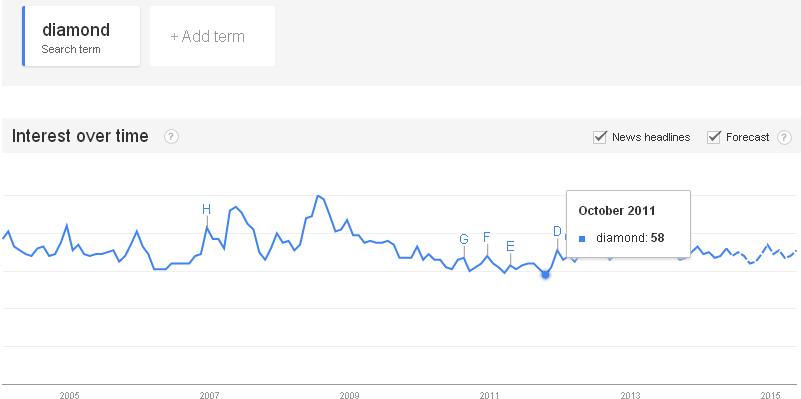Select news headline marker F
The width and height of the screenshot is (801, 399).
(486, 237)
